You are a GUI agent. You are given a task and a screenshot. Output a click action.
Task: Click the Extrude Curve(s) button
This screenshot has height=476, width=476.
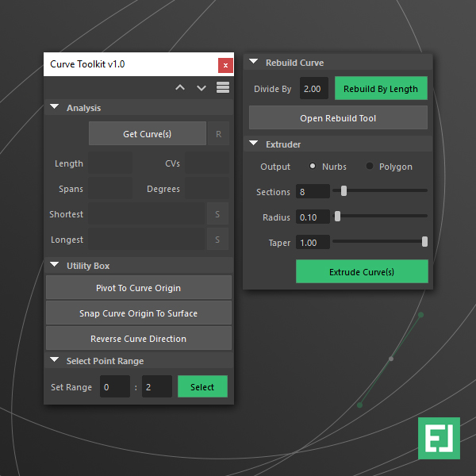pyautogui.click(x=362, y=271)
